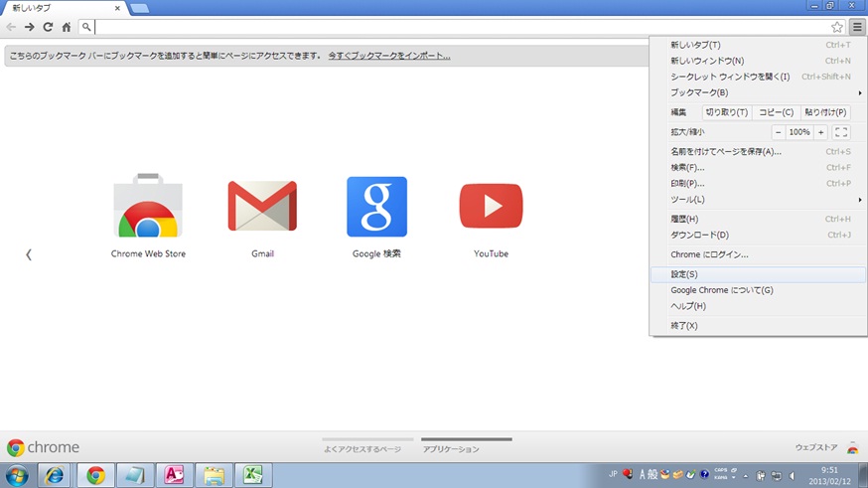Go to previous apps page chevron
This screenshot has height=488, width=868.
click(x=29, y=254)
